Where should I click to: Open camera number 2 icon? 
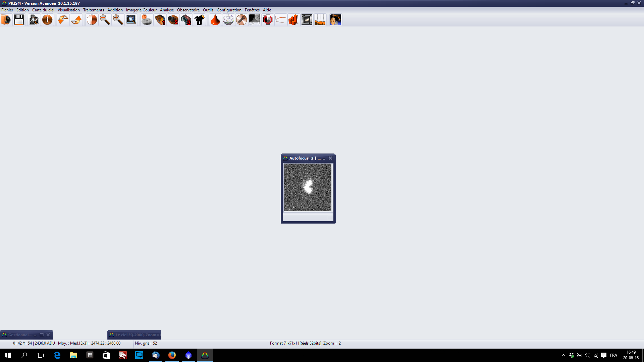click(x=173, y=20)
